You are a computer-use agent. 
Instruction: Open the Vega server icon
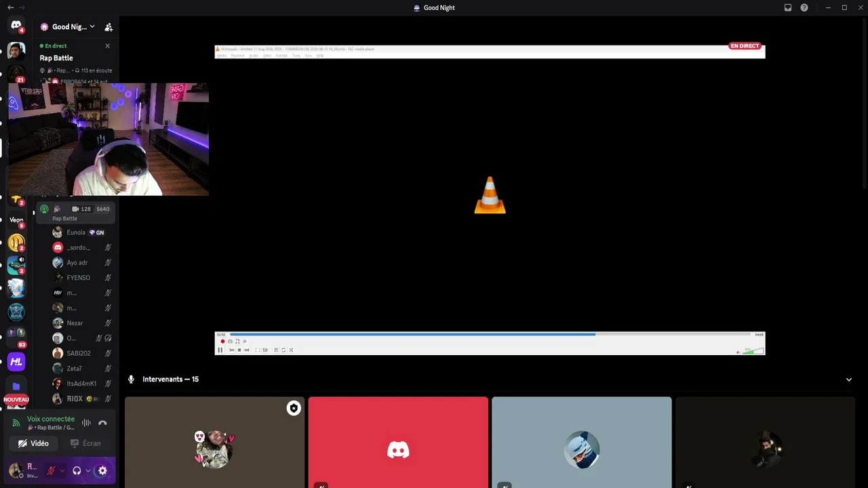[x=16, y=220]
